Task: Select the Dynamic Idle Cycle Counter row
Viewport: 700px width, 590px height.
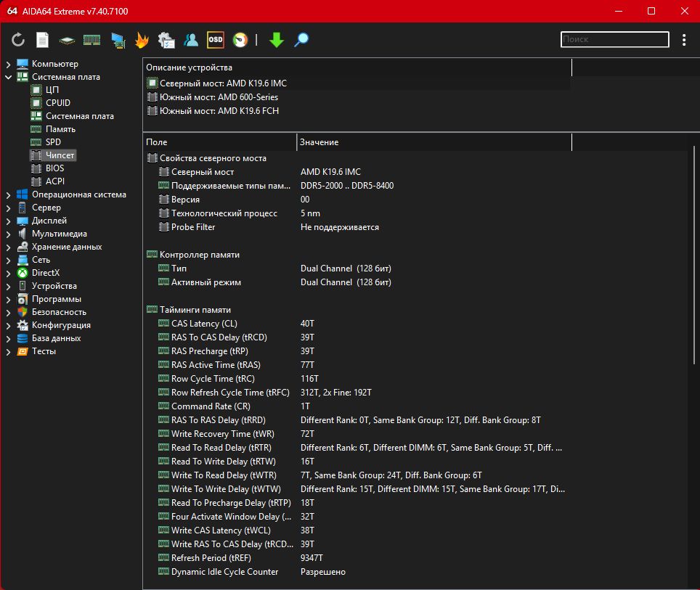Action: (357, 572)
